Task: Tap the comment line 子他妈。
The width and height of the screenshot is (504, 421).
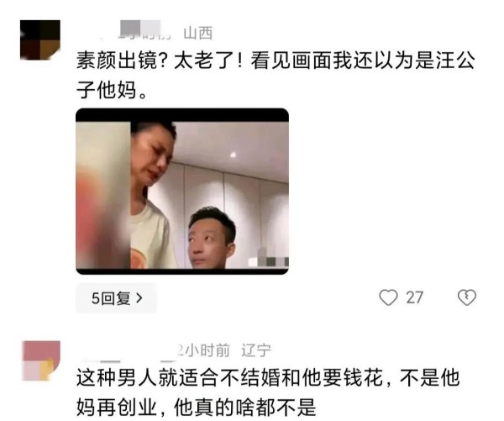Action: (112, 90)
